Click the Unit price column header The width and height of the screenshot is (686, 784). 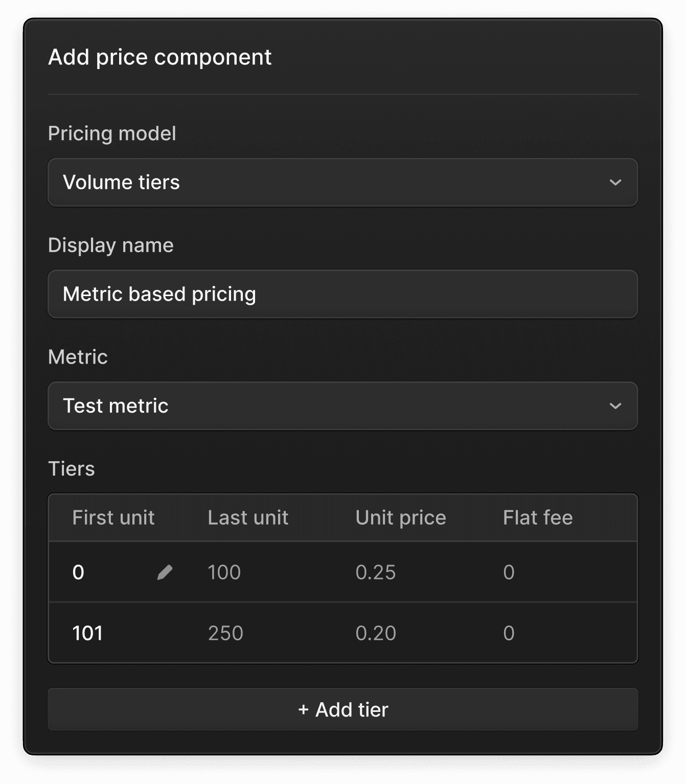pyautogui.click(x=401, y=518)
